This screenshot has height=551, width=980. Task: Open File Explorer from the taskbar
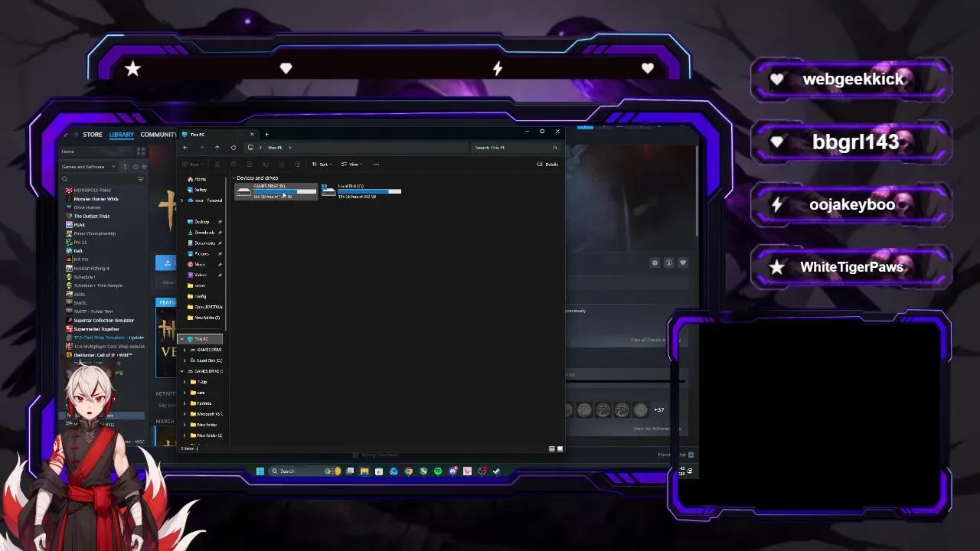[364, 471]
